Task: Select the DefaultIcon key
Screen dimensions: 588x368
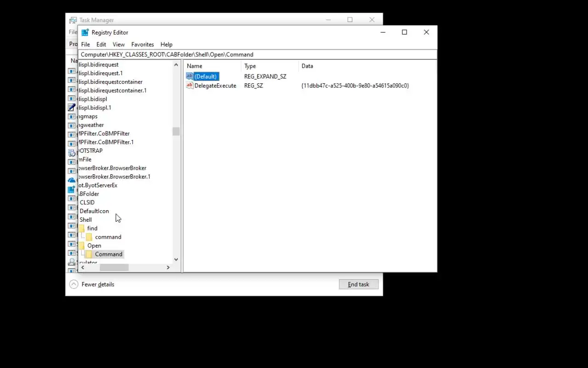Action: pyautogui.click(x=94, y=211)
